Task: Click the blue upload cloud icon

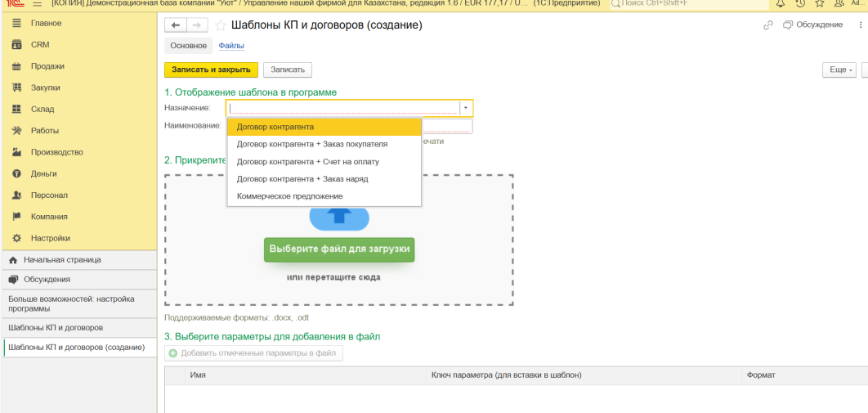Action: pyautogui.click(x=339, y=217)
